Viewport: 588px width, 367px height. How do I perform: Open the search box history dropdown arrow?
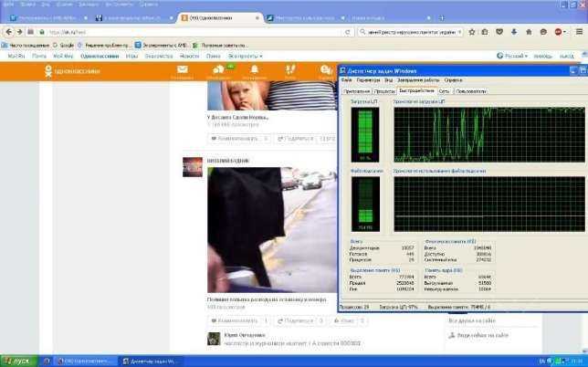pos(460,32)
